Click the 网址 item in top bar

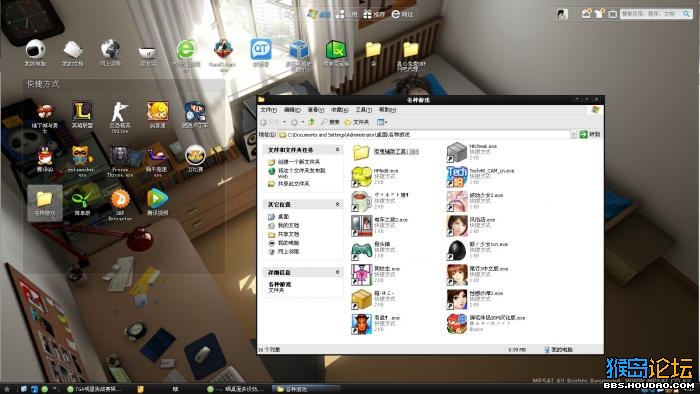402,14
